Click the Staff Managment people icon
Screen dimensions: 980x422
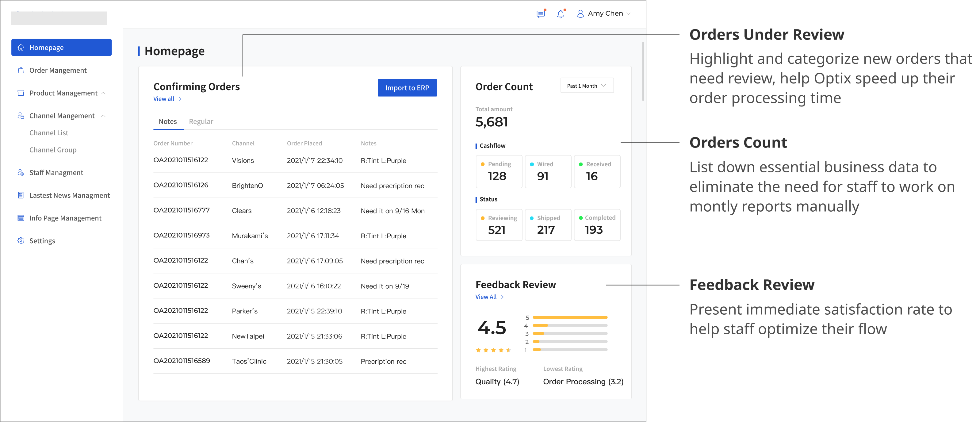click(x=21, y=173)
